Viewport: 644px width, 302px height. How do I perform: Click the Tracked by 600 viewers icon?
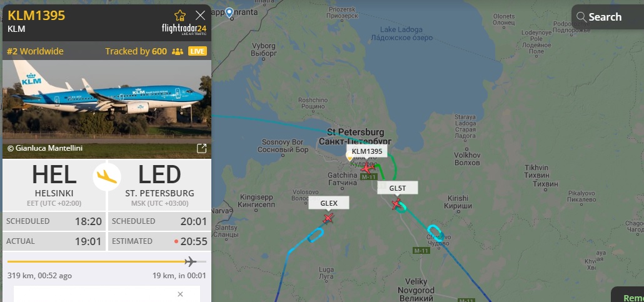pyautogui.click(x=178, y=51)
